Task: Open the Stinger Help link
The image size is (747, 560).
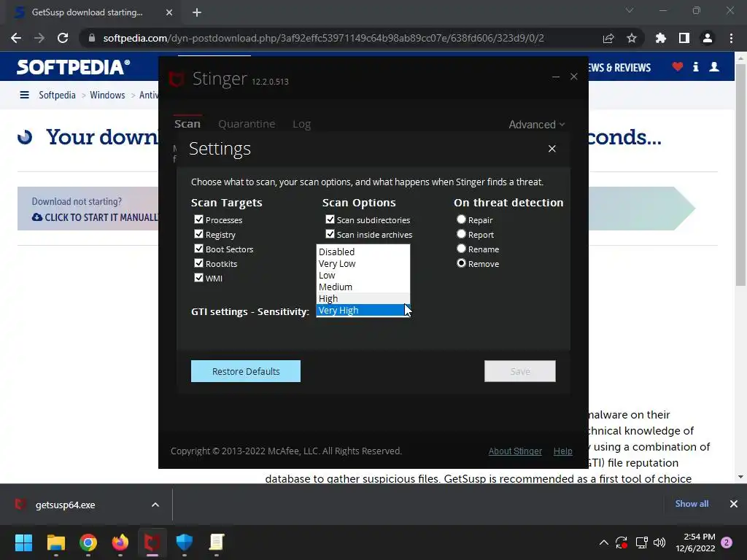Action: coord(562,451)
